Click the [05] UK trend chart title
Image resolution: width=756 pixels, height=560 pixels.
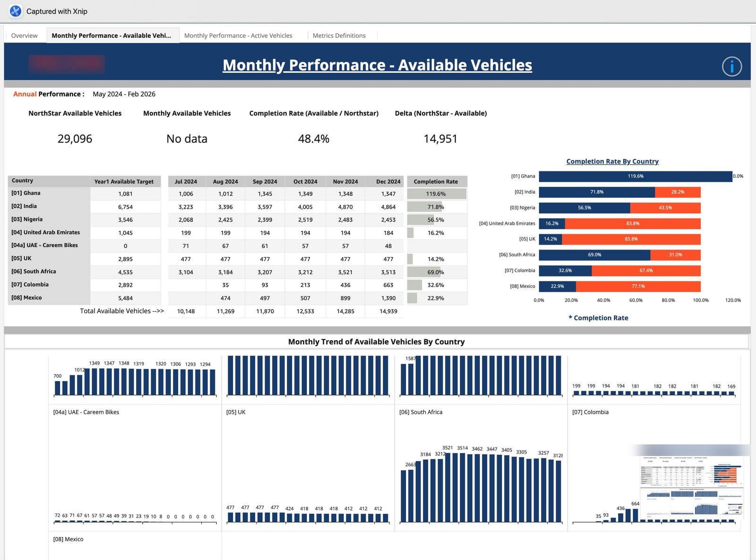click(236, 412)
